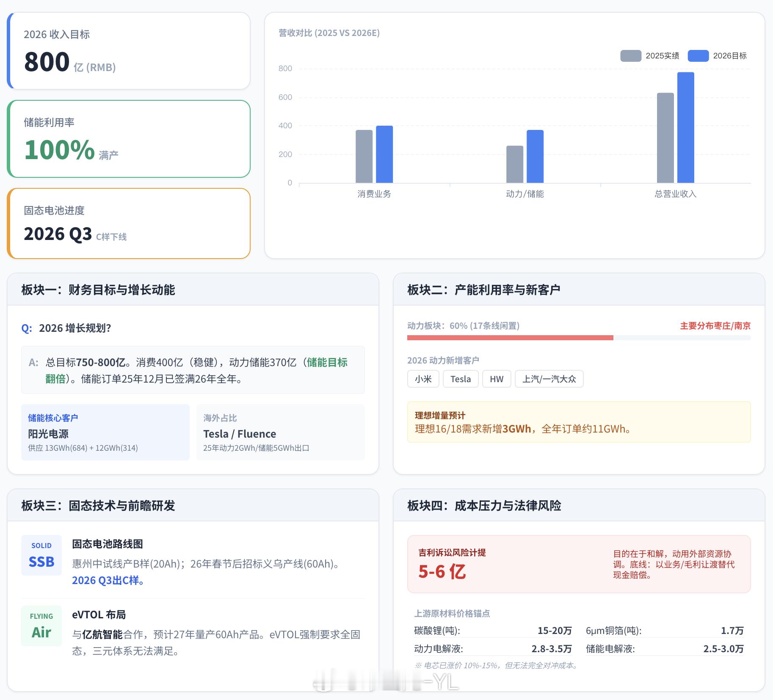Click the 营收对比 (2025 VS 2026E) chart title

tap(329, 33)
